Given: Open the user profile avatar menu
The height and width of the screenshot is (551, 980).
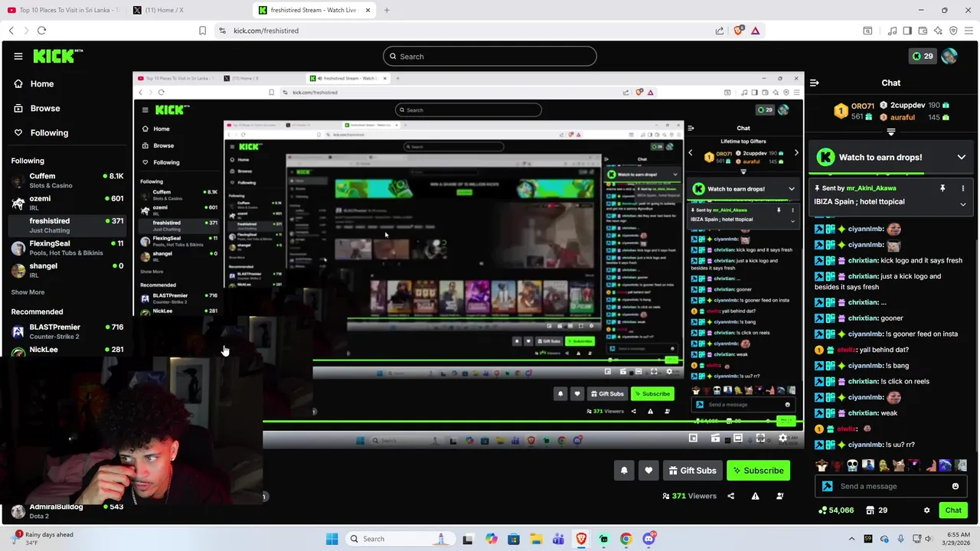Looking at the screenshot, I should point(949,56).
